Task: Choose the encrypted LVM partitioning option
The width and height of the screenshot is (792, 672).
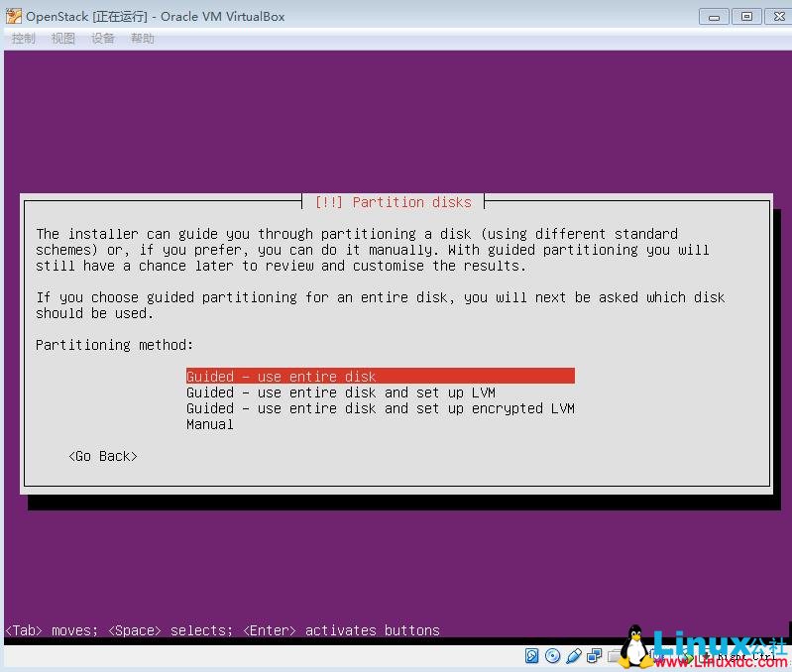Action: [381, 408]
